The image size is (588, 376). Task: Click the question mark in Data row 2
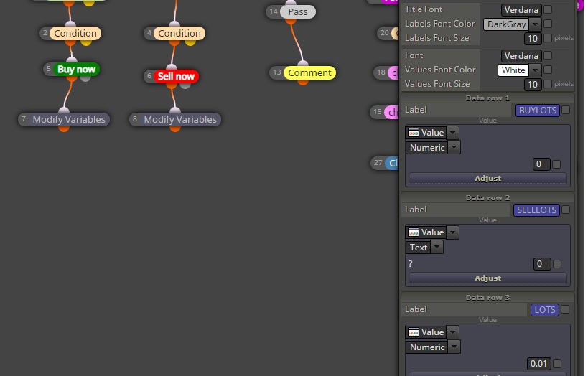click(410, 264)
